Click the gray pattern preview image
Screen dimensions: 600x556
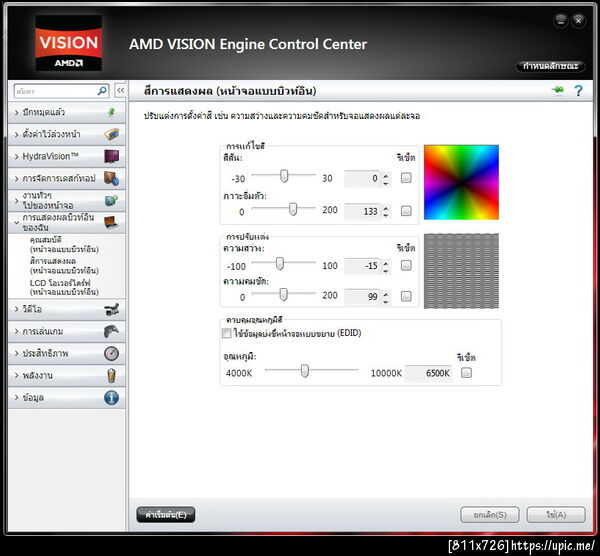[x=461, y=271]
